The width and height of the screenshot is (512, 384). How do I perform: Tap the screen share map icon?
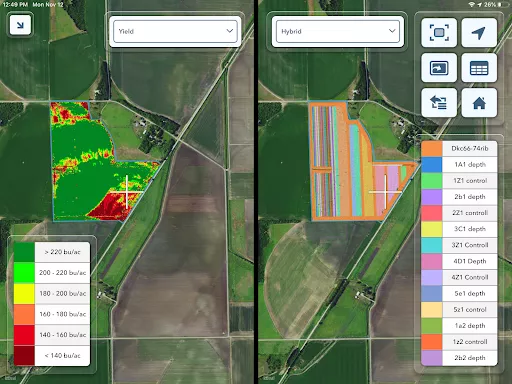click(439, 68)
